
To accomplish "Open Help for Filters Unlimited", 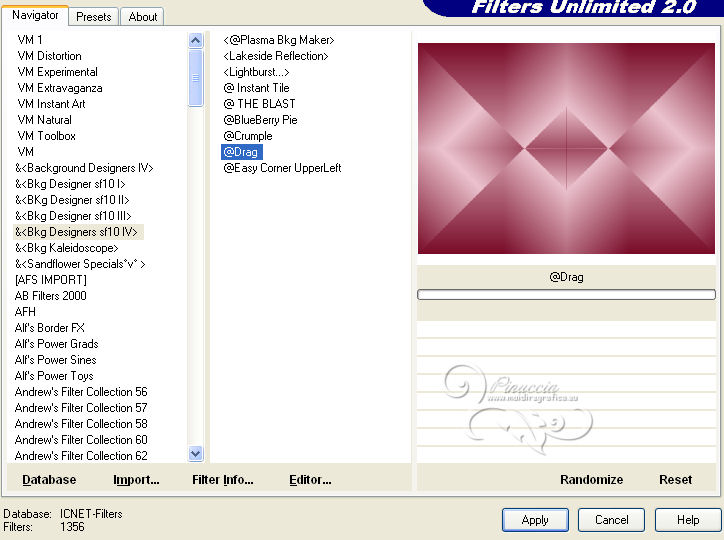I will 688,520.
